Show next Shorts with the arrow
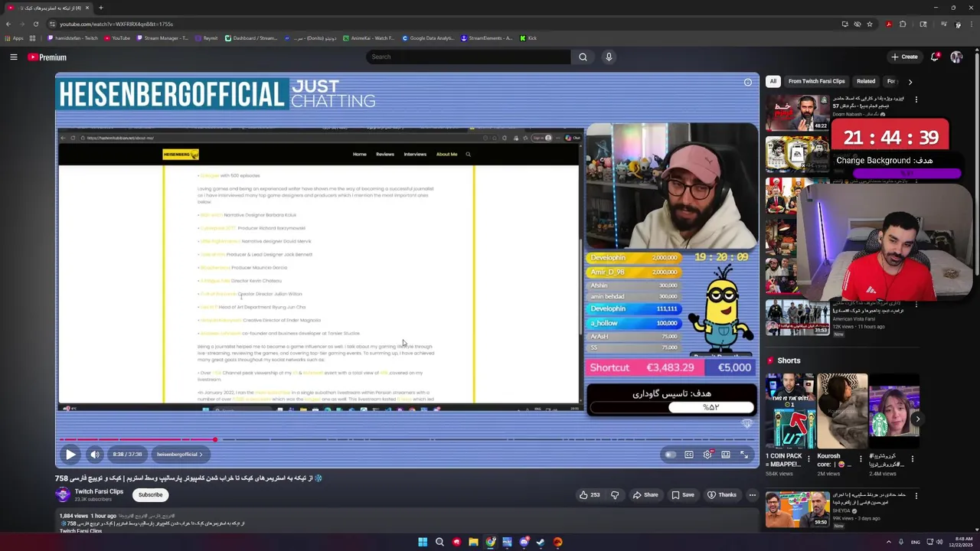This screenshot has width=980, height=551. (x=917, y=419)
